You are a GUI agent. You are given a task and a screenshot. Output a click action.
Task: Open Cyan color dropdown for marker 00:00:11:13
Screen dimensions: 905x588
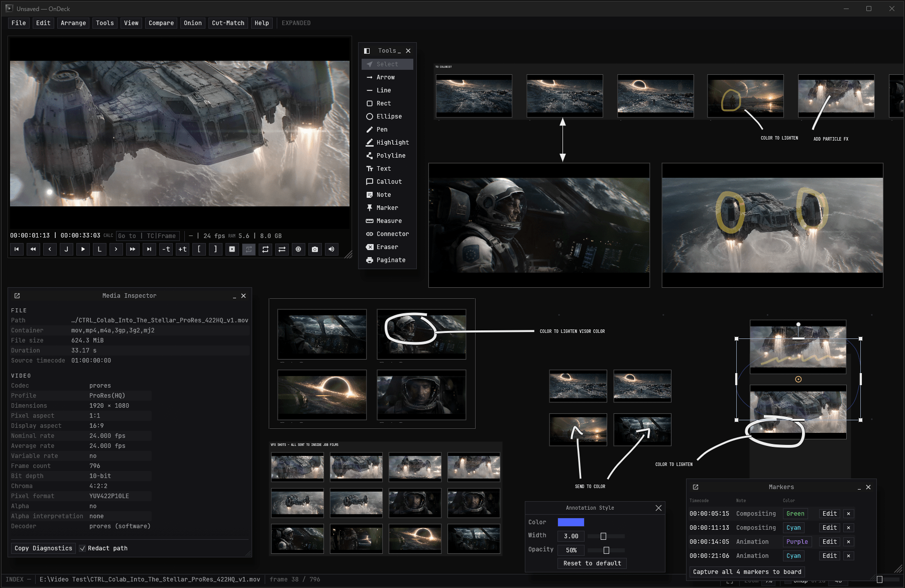(x=794, y=528)
